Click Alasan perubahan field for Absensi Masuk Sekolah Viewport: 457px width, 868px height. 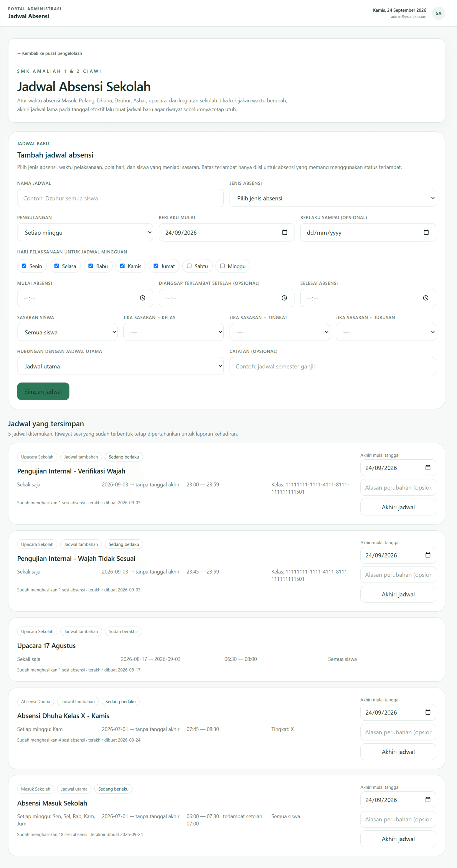tap(398, 819)
